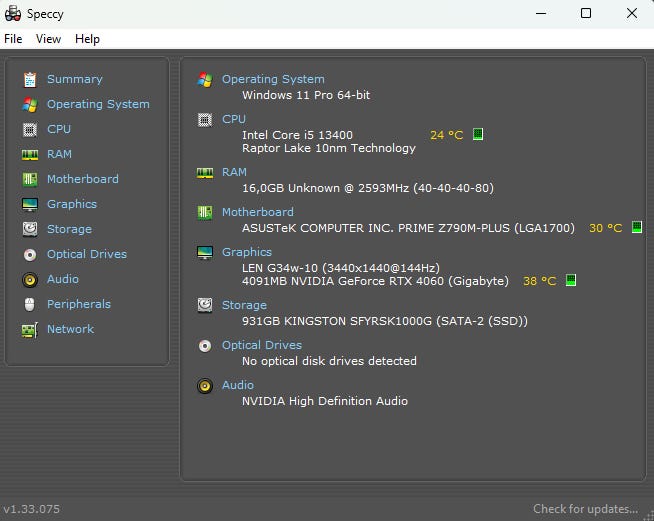The image size is (654, 521).
Task: Click RAM heading link in summary
Action: [234, 172]
